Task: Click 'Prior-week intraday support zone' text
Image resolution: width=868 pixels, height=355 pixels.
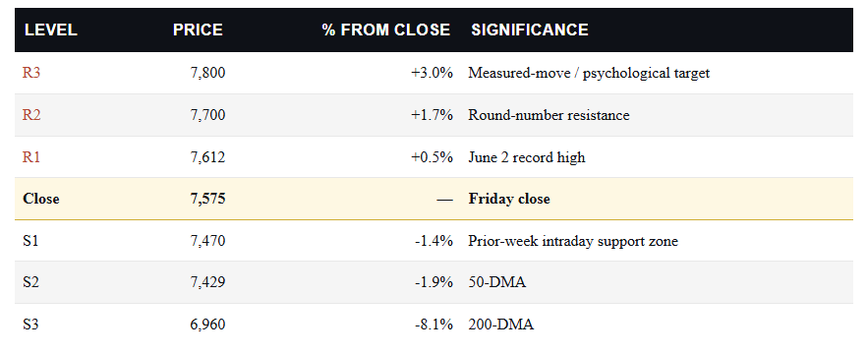Action: click(573, 241)
